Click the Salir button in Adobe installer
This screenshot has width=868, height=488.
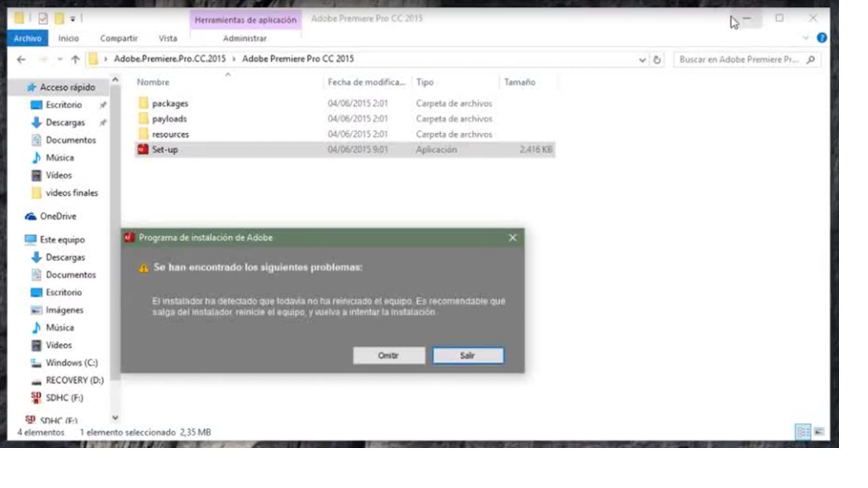click(468, 355)
